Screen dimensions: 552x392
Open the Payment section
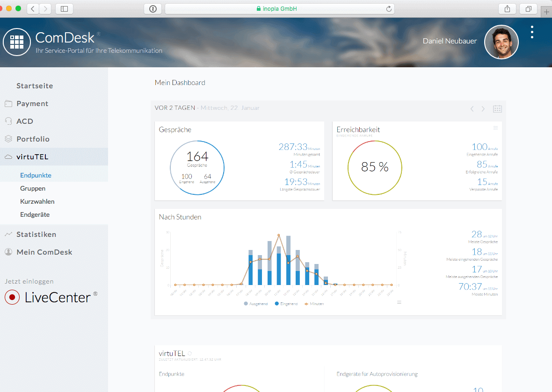coord(32,104)
